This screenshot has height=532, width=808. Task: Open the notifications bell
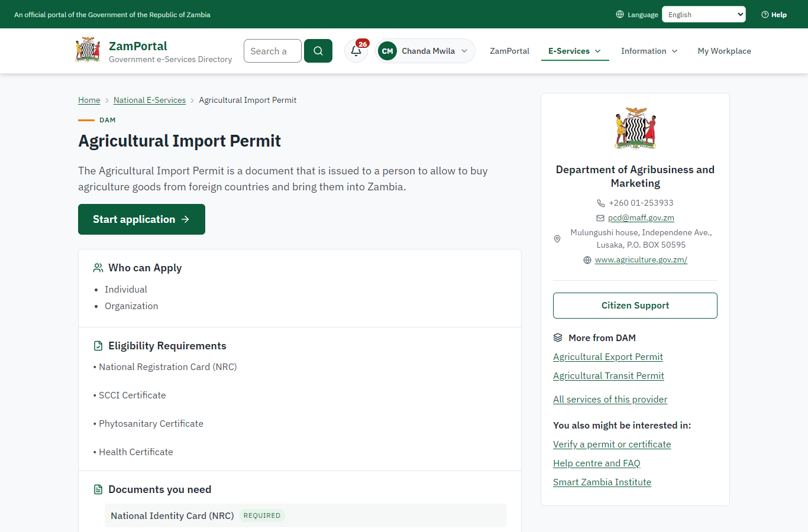356,51
